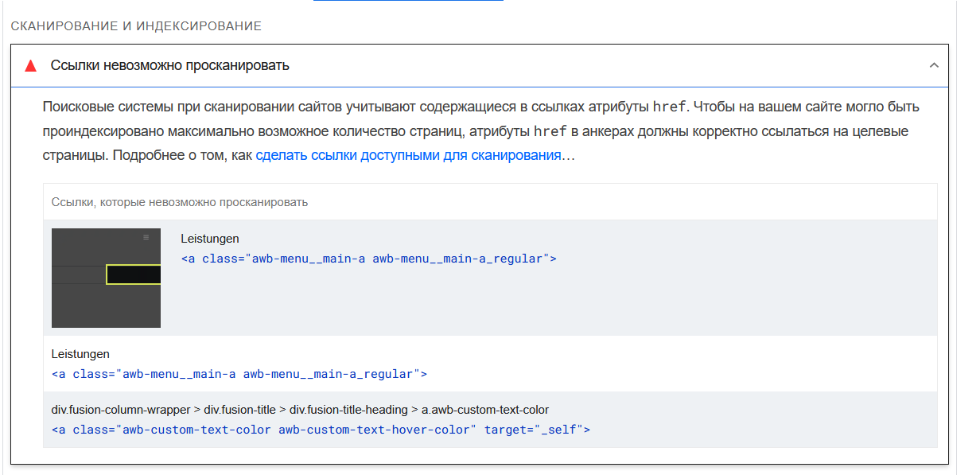980x475 pixels.
Task: Open "сделать ссылки доступными для сканирования" link
Action: coord(408,156)
